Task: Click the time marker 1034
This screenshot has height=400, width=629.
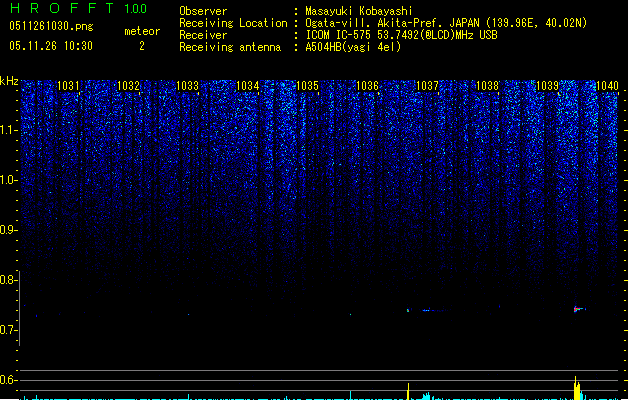Action: click(248, 85)
